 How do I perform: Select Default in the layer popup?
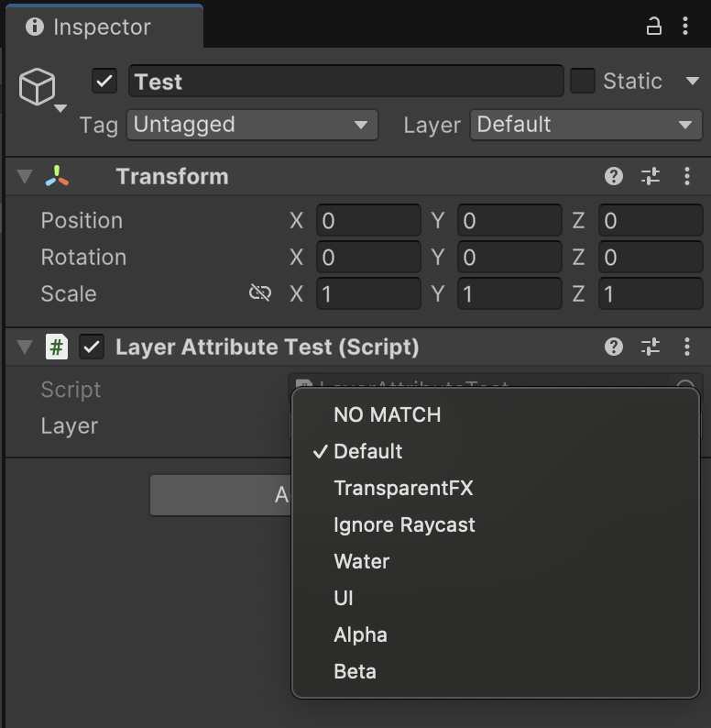click(x=496, y=451)
